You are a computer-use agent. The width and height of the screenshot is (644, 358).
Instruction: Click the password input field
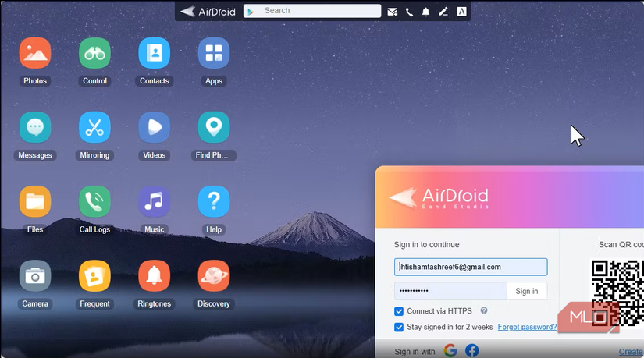click(x=450, y=291)
